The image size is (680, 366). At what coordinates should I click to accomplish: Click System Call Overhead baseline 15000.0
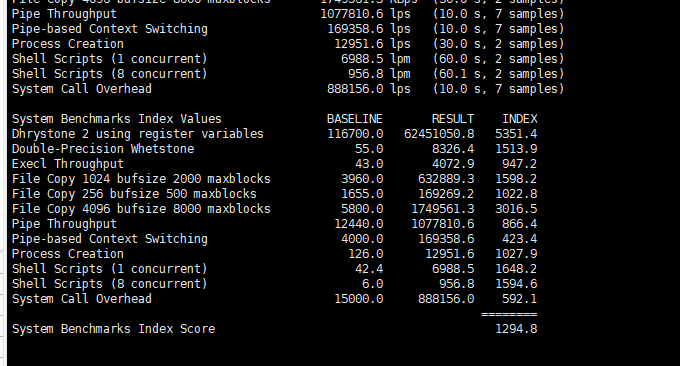pos(359,299)
